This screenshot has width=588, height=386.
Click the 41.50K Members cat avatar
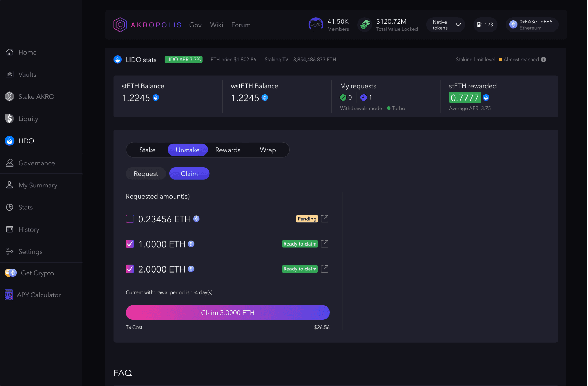pyautogui.click(x=316, y=25)
